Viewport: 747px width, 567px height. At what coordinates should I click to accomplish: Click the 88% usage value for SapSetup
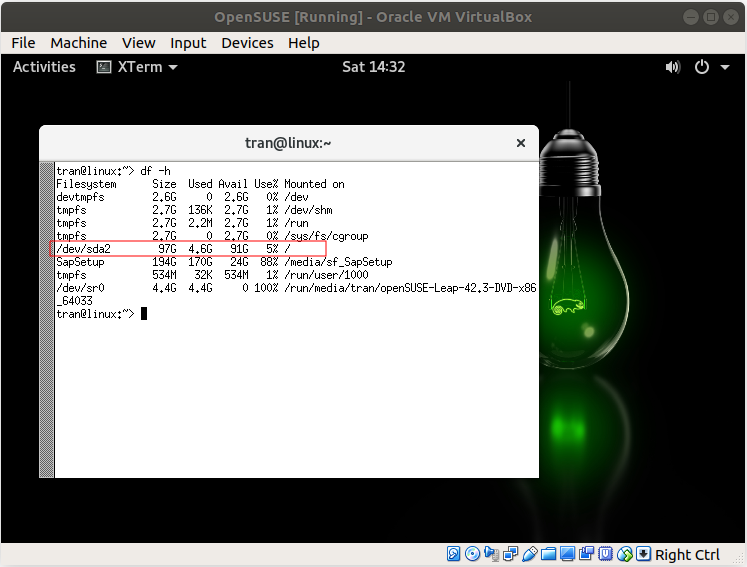(269, 262)
